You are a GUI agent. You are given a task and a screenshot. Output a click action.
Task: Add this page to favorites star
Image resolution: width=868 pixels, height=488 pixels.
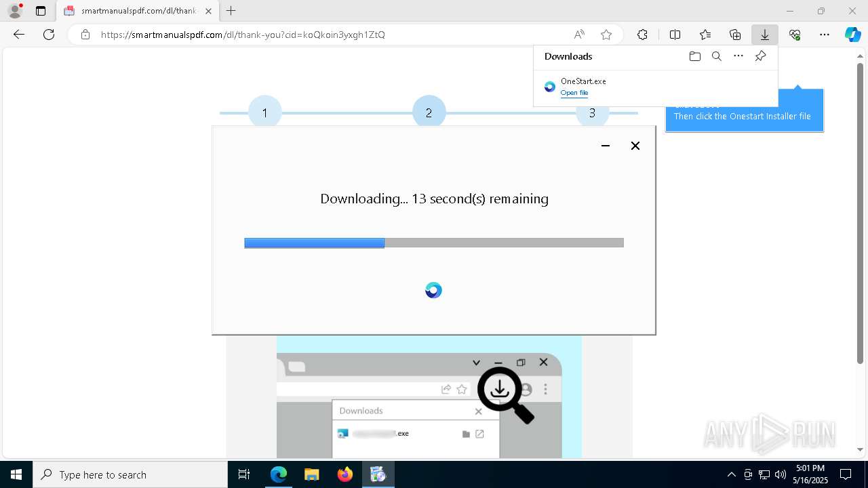pyautogui.click(x=606, y=35)
